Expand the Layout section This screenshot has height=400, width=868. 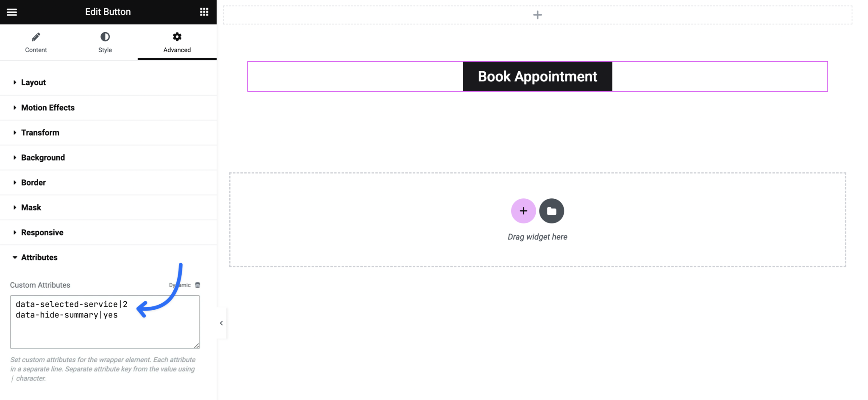pyautogui.click(x=33, y=82)
